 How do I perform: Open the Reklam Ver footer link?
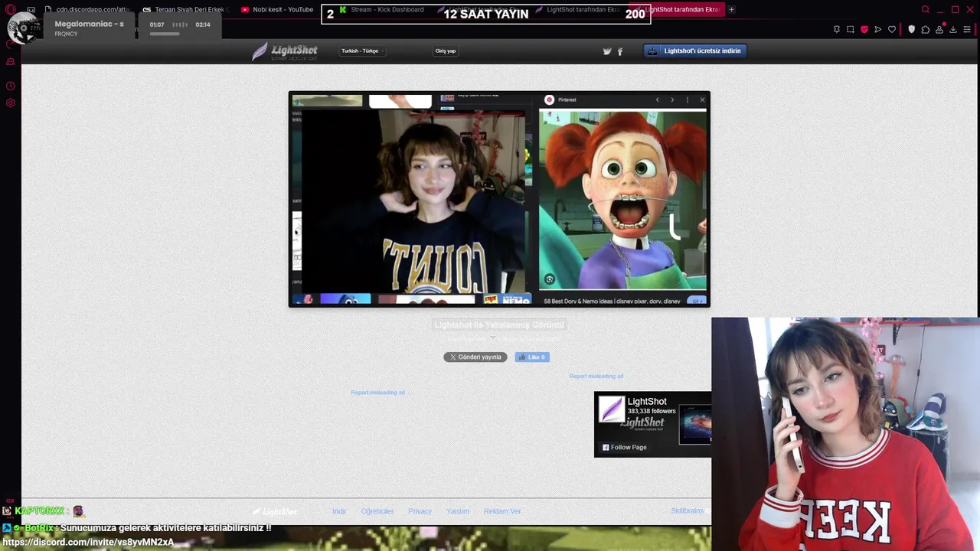tap(502, 511)
